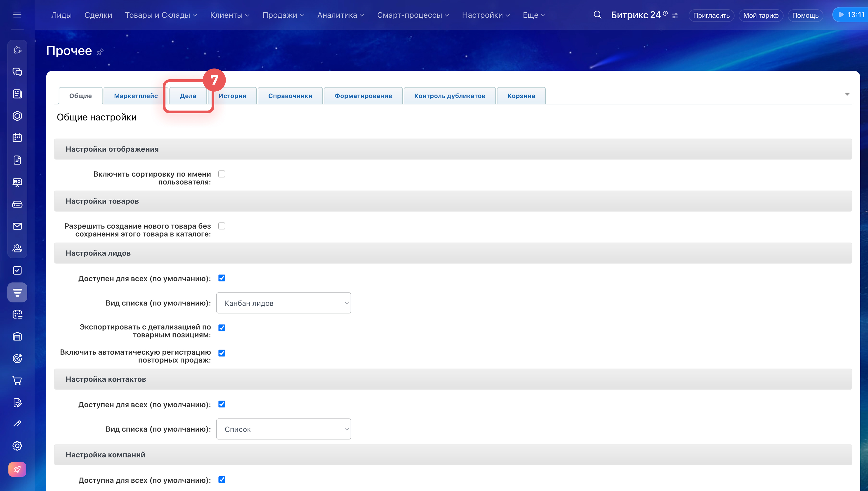This screenshot has width=868, height=491.
Task: Open the mail envelope sidebar icon
Action: (x=17, y=226)
